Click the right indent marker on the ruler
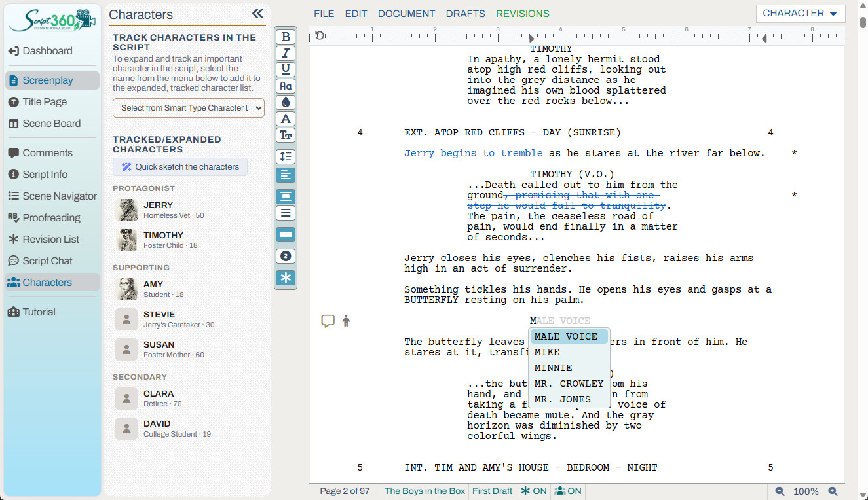The height and width of the screenshot is (500, 868). pyautogui.click(x=764, y=39)
